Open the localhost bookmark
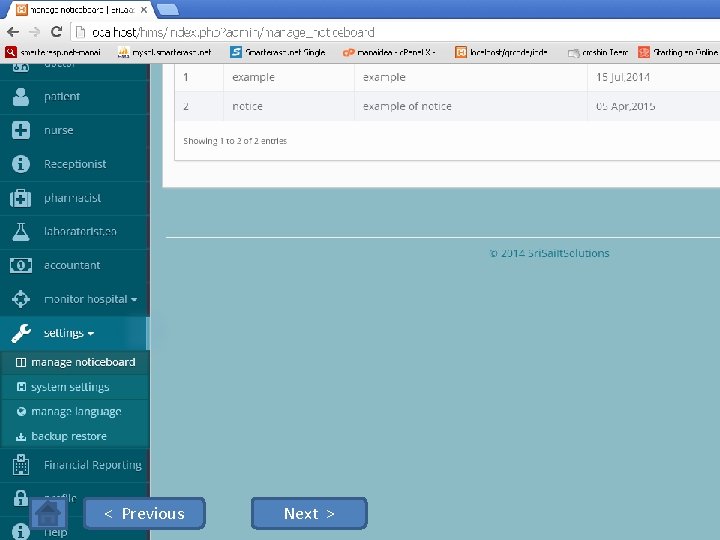Viewport: 720px width, 540px height. pyautogui.click(x=501, y=52)
